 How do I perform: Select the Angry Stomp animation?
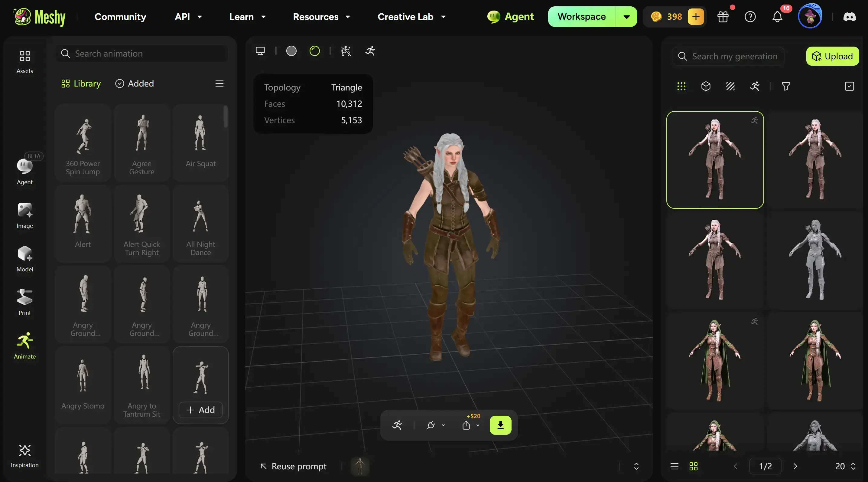coord(83,385)
